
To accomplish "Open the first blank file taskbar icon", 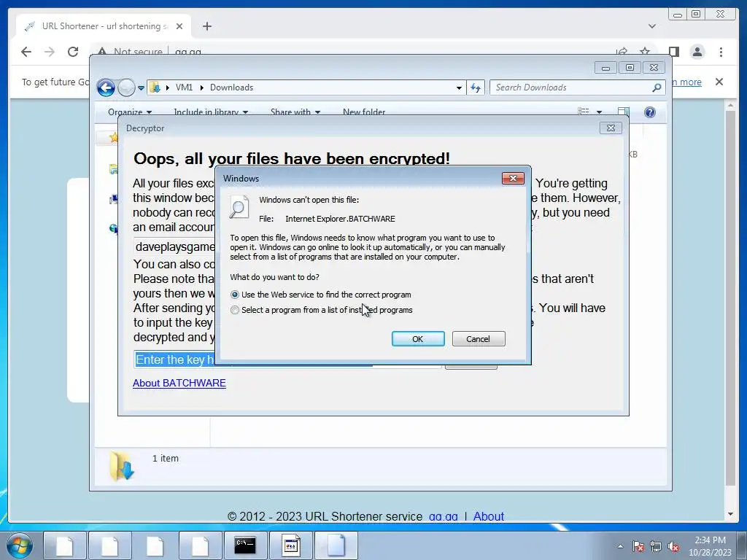I will point(65,545).
